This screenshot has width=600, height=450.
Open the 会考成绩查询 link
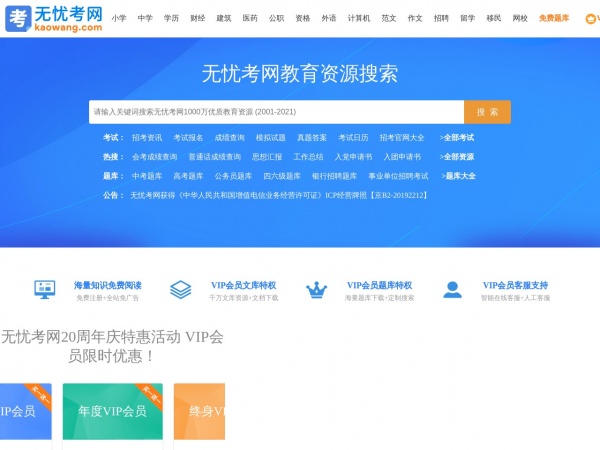coord(155,157)
